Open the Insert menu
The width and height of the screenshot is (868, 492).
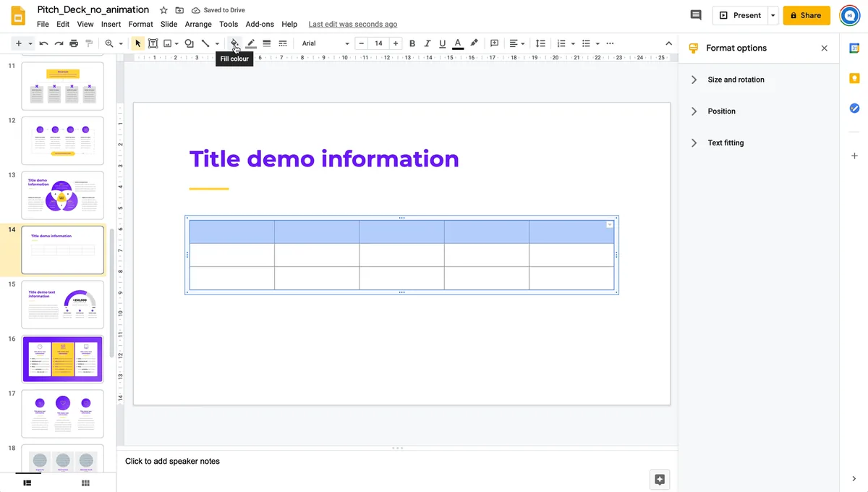click(111, 24)
